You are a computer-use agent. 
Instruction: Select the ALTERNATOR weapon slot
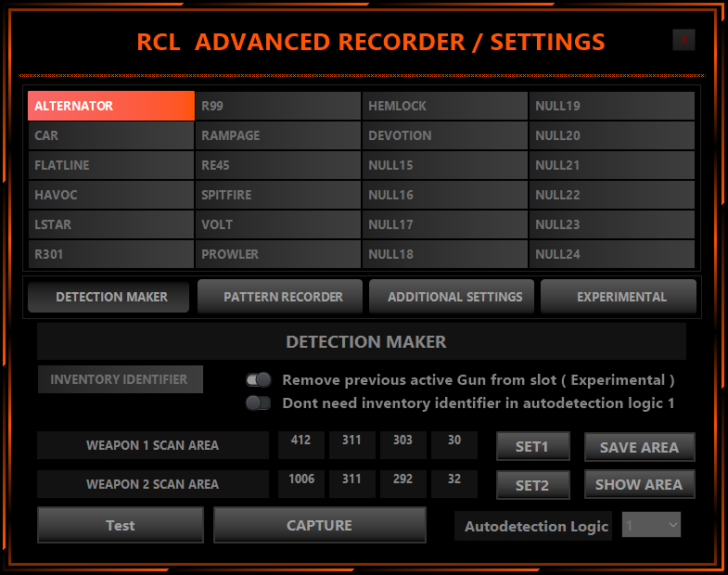pos(111,106)
